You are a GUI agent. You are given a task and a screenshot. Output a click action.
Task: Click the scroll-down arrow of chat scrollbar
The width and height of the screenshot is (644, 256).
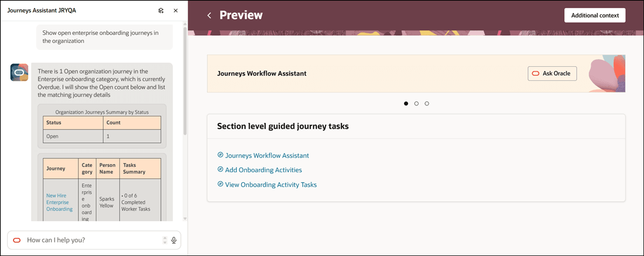point(185,219)
